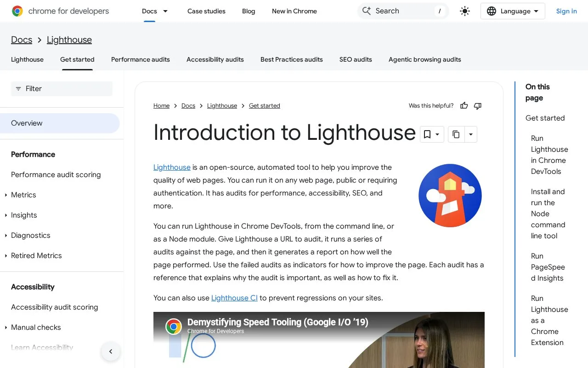588x368 pixels.
Task: Click the thumbs up helpful icon
Action: (464, 106)
